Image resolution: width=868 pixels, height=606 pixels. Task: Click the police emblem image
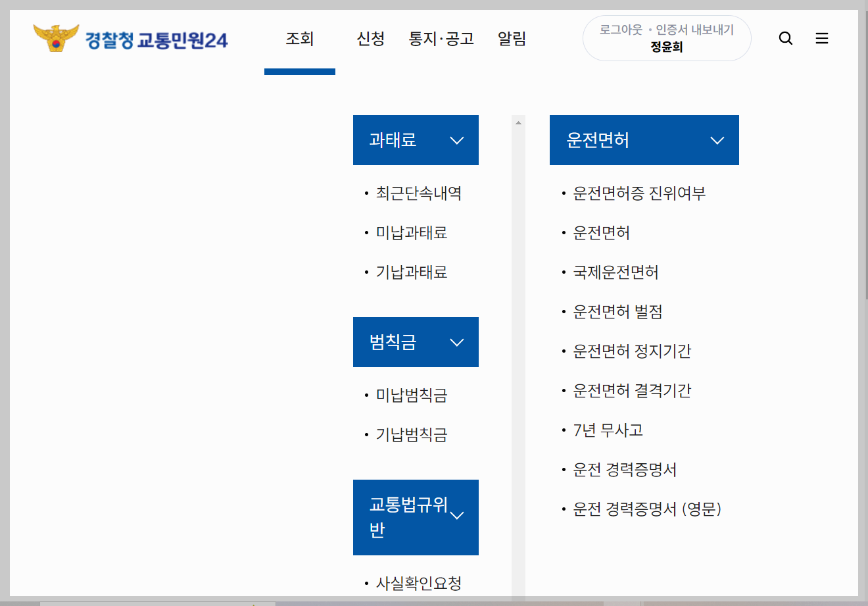pyautogui.click(x=56, y=38)
